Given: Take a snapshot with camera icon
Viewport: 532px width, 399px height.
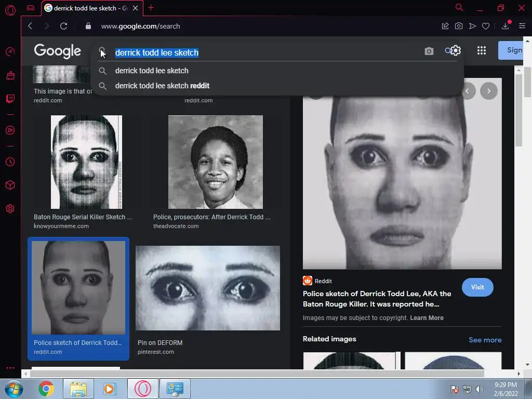Looking at the screenshot, I should pyautogui.click(x=459, y=26).
